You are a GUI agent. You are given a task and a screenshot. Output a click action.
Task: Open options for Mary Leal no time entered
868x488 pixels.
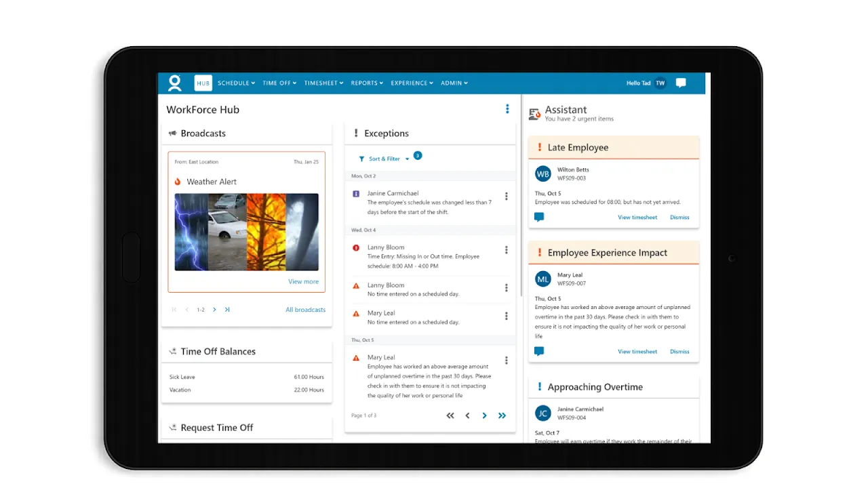tap(506, 316)
